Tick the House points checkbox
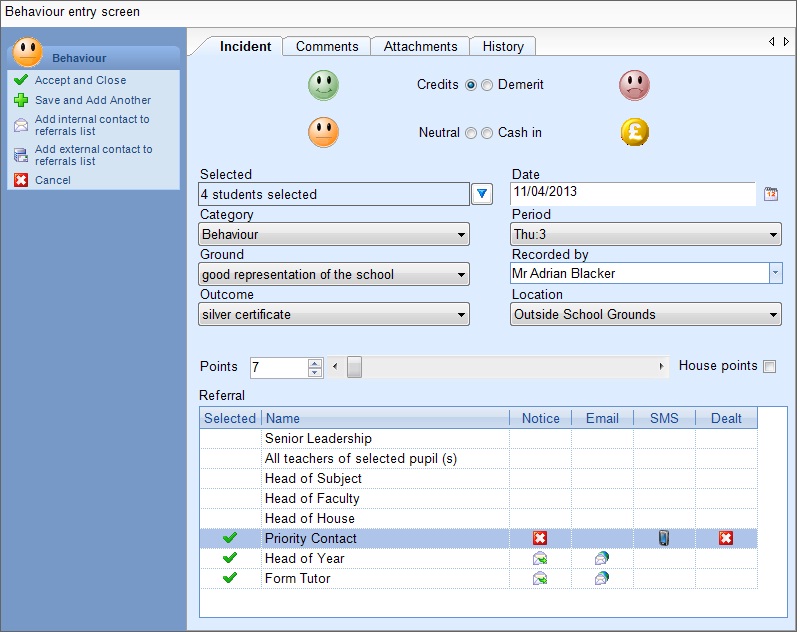 coord(769,366)
